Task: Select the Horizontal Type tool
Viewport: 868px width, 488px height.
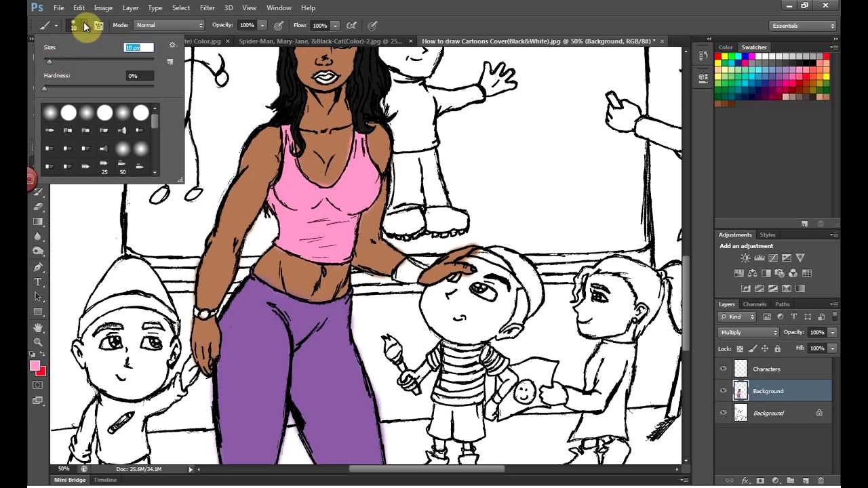Action: click(x=38, y=282)
